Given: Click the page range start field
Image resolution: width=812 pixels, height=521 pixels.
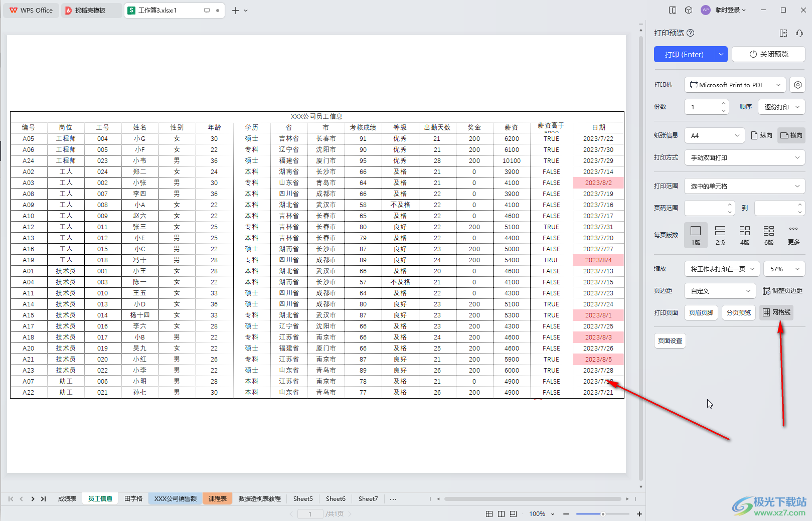Looking at the screenshot, I should 709,208.
